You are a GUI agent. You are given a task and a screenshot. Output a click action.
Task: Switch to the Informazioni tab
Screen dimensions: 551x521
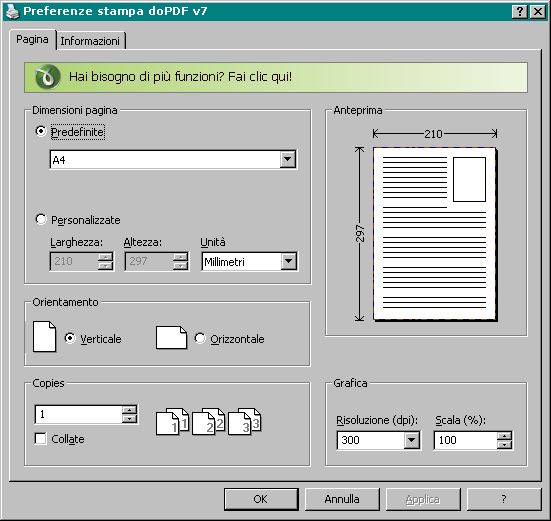tap(90, 41)
